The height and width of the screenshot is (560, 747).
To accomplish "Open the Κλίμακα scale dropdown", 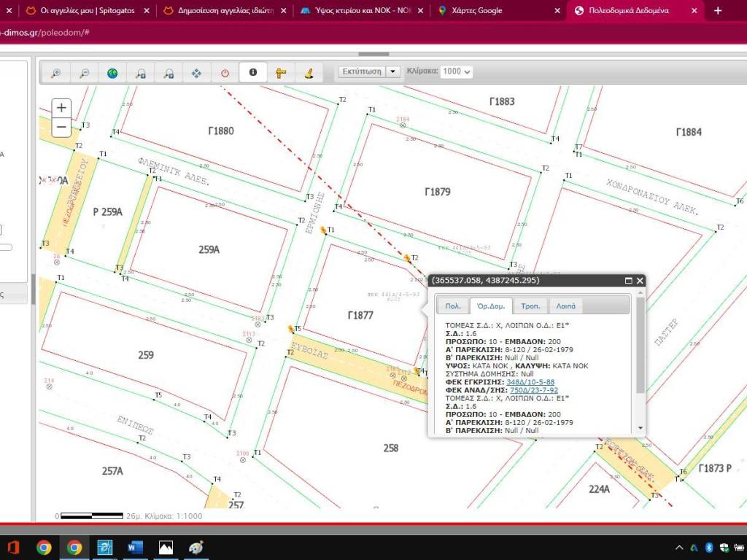I will coord(457,71).
